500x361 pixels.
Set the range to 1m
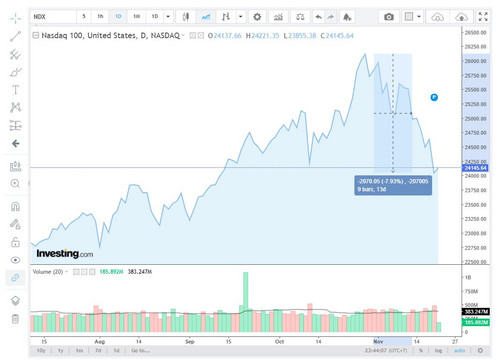(79, 351)
